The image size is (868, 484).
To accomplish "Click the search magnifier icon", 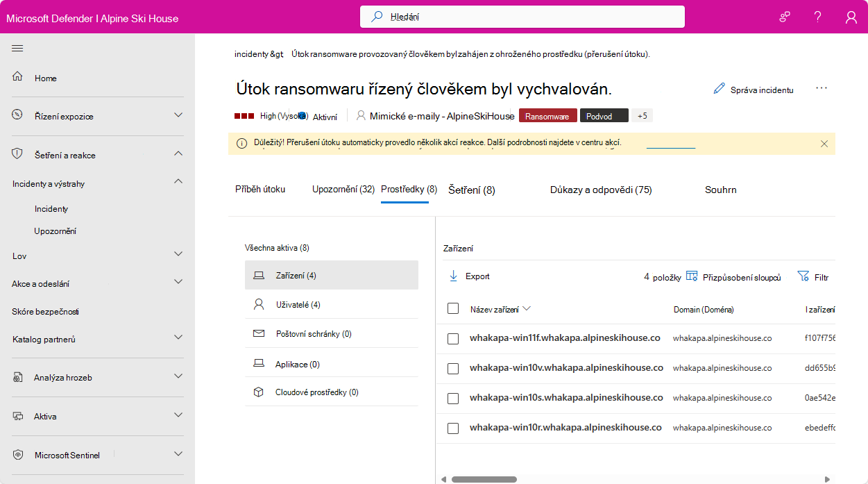I will click(x=377, y=17).
